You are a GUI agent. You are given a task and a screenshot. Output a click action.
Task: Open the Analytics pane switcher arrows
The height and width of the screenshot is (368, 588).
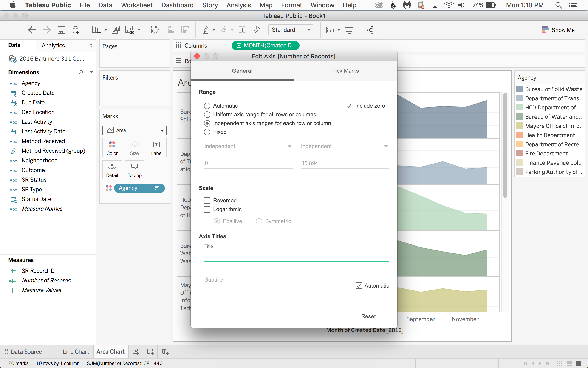tap(91, 46)
